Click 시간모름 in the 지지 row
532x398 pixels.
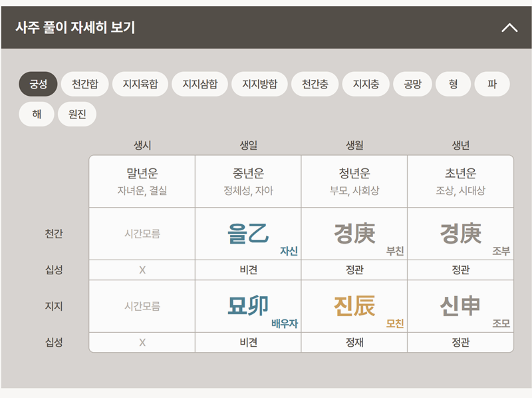tap(142, 306)
